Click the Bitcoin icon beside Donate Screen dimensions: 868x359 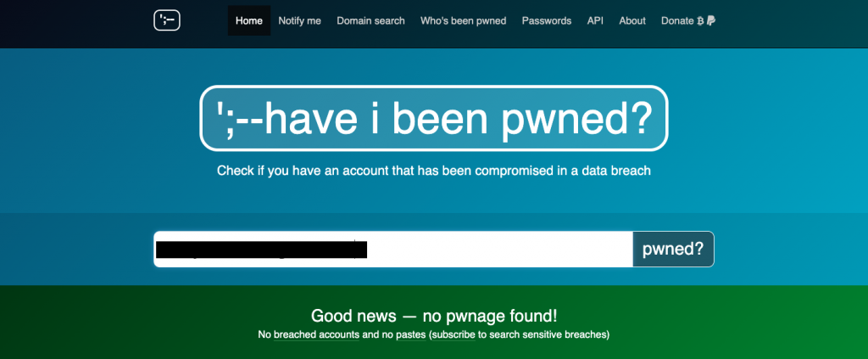click(700, 21)
